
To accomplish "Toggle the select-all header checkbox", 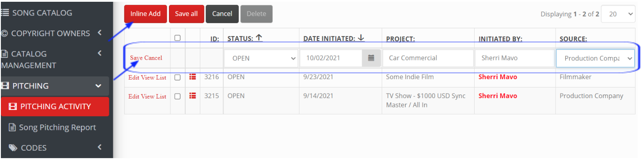I will point(177,38).
